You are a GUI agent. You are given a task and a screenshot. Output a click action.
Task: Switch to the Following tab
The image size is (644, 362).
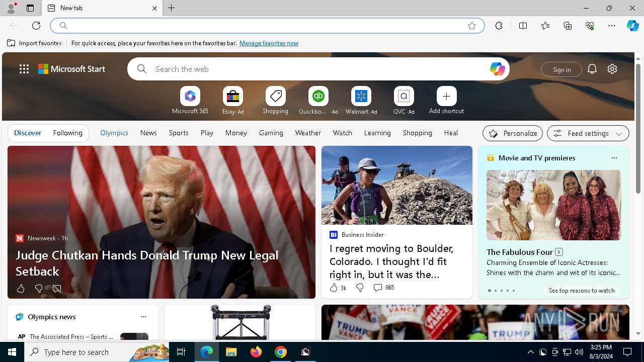(67, 133)
